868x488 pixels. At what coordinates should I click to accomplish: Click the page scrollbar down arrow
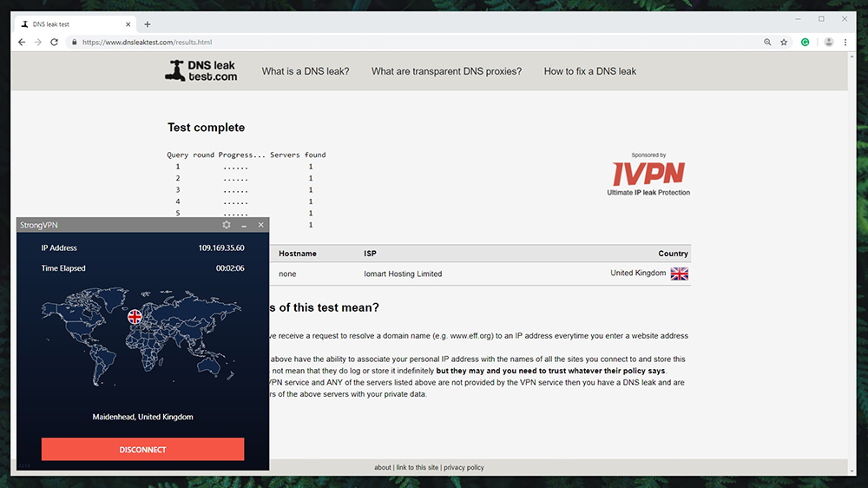coord(852,471)
